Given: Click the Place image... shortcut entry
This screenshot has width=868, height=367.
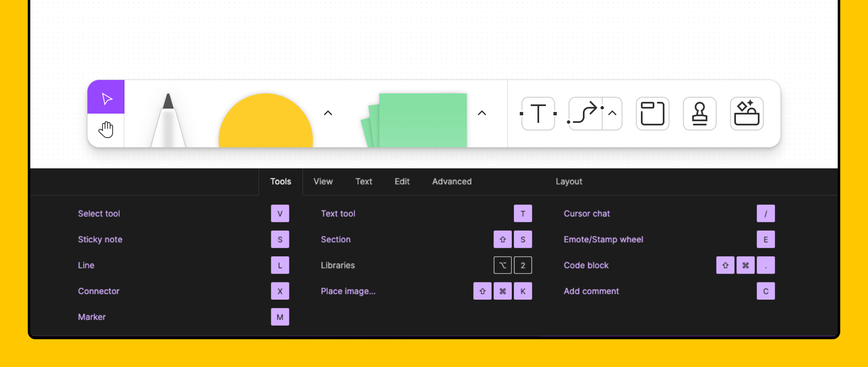Looking at the screenshot, I should tap(348, 291).
